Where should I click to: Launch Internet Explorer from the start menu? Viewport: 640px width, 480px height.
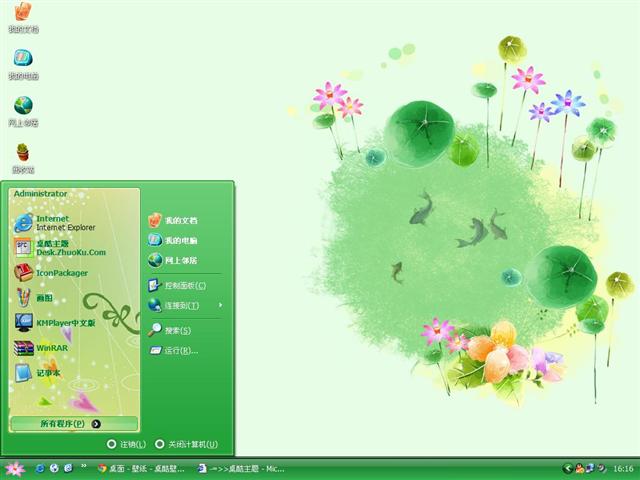coord(55,223)
